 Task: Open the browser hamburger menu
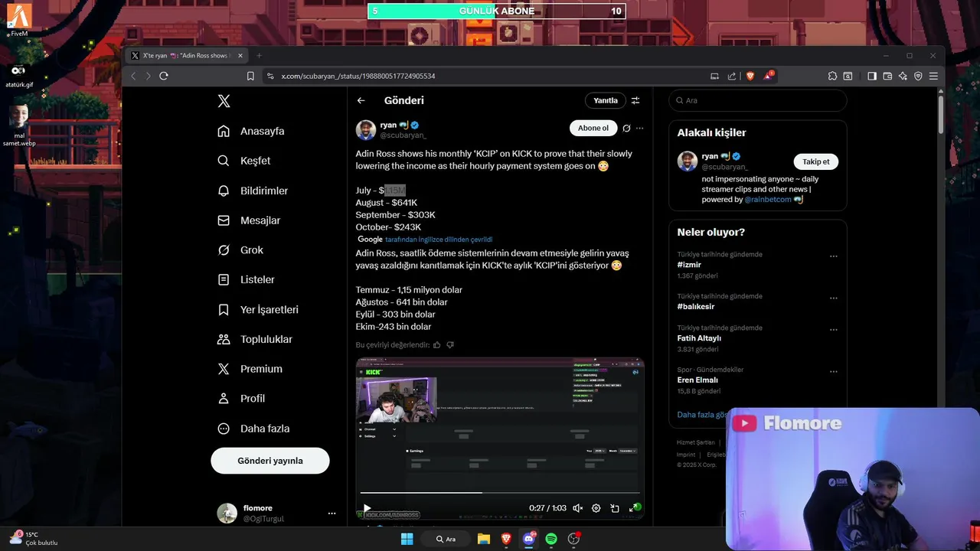point(933,76)
